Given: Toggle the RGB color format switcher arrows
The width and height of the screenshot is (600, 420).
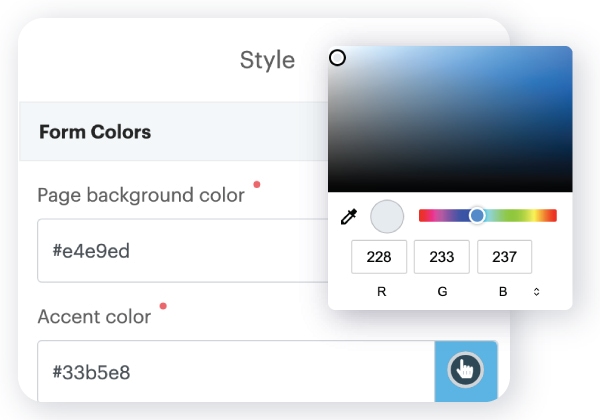Looking at the screenshot, I should tap(537, 292).
